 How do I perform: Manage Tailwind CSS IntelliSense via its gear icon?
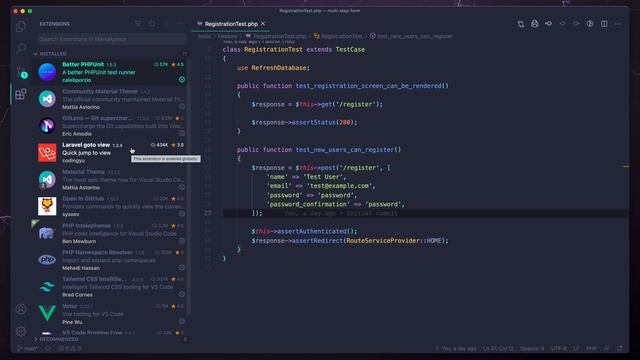(x=182, y=294)
